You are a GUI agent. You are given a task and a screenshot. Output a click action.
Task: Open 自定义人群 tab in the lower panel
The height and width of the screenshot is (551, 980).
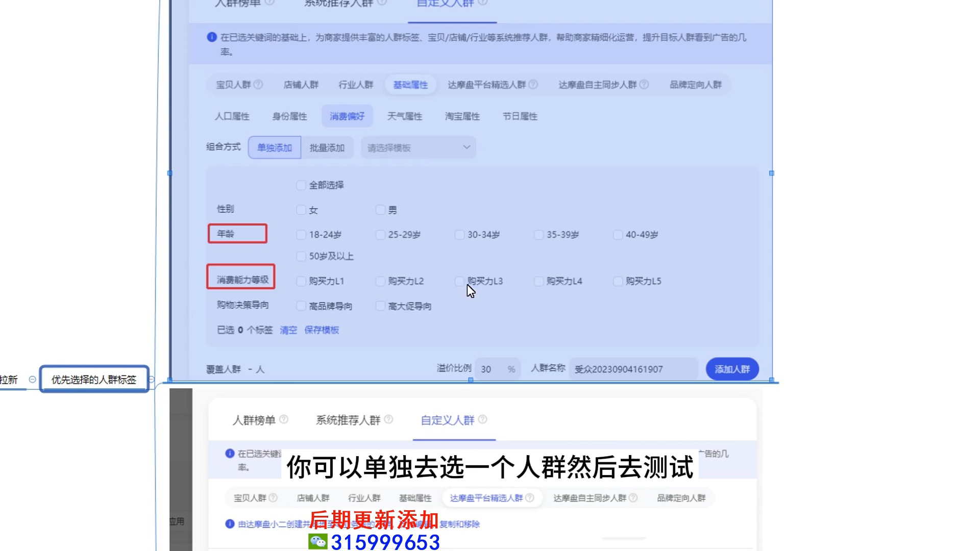448,420
